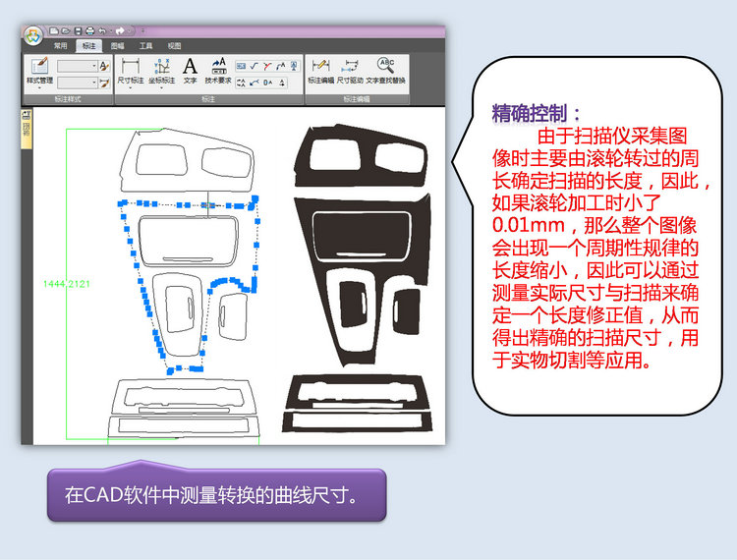Open the 图册 side panel tab

tap(27, 130)
